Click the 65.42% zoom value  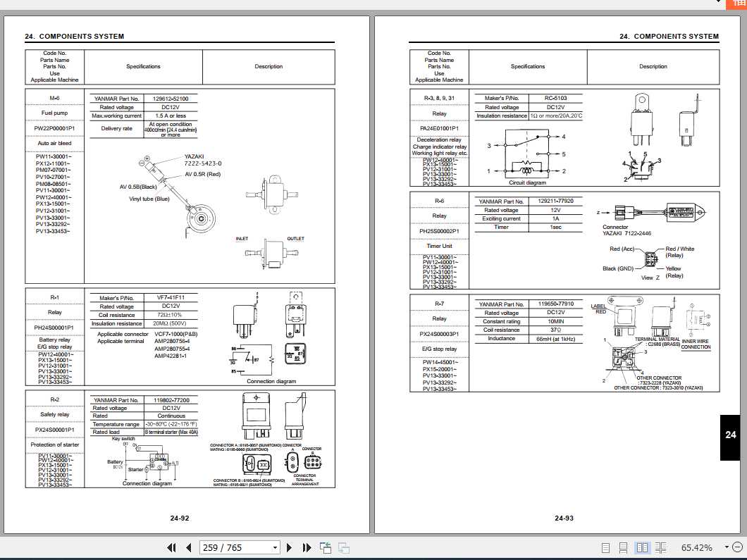pos(696,547)
